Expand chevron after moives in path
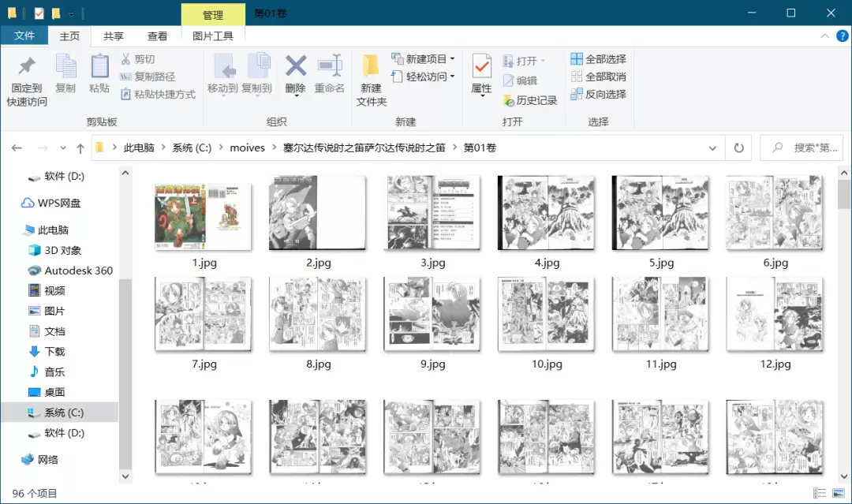The width and height of the screenshot is (852, 504). (275, 147)
